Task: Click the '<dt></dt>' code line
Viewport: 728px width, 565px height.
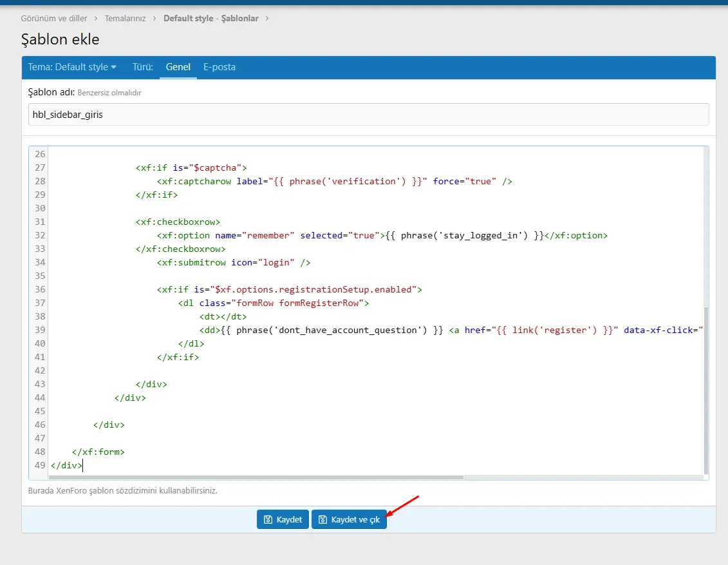Action: (223, 316)
